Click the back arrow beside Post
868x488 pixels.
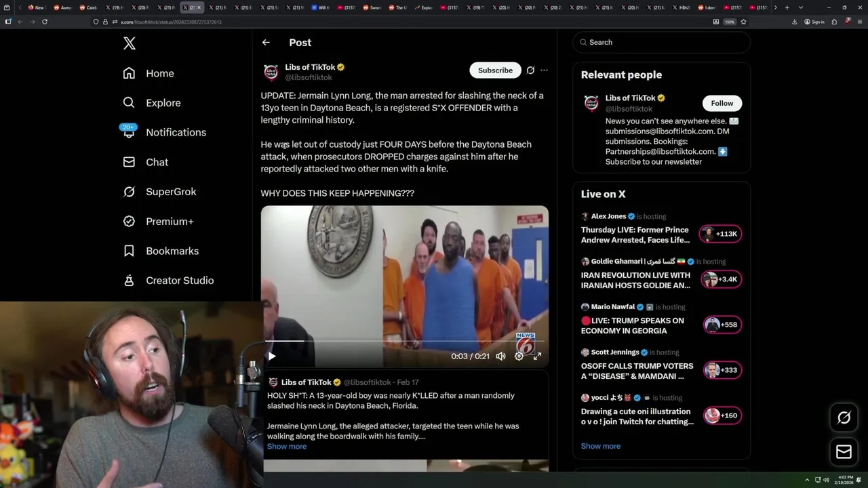click(x=266, y=42)
